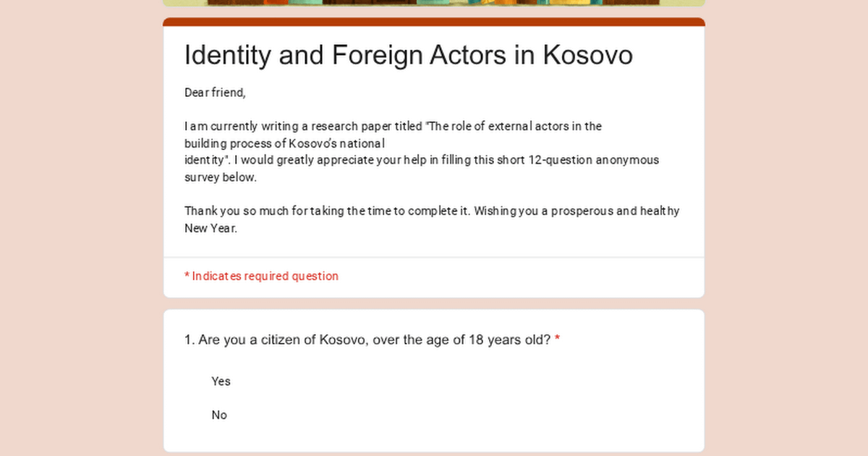Image resolution: width=868 pixels, height=456 pixels.
Task: Click the Dear friend greeting line
Action: coord(215,93)
